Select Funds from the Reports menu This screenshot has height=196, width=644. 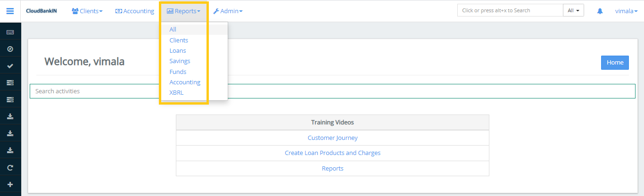(x=178, y=72)
